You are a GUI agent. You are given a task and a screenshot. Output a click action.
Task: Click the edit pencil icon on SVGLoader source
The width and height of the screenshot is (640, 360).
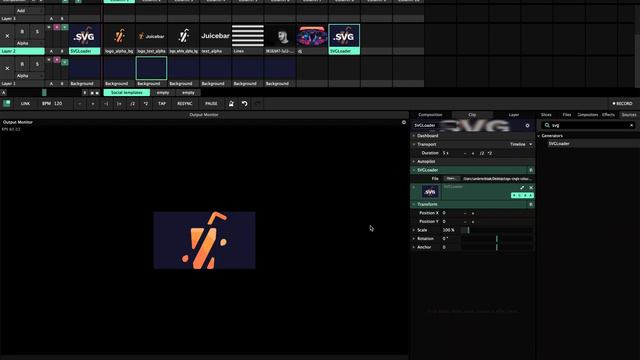[x=522, y=187]
